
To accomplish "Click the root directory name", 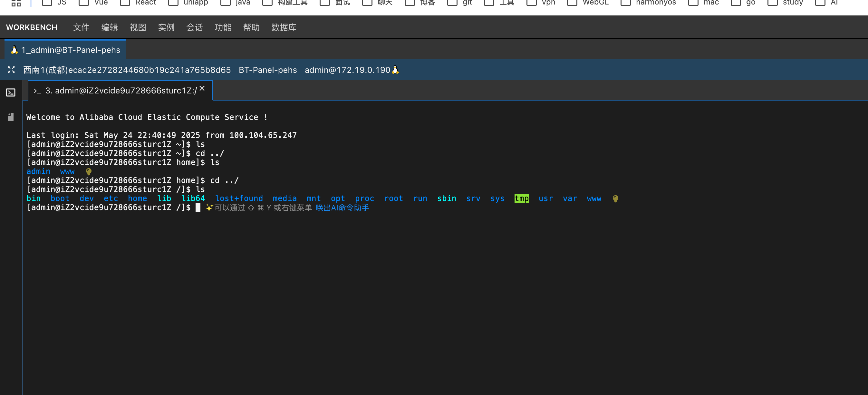I will tap(394, 198).
